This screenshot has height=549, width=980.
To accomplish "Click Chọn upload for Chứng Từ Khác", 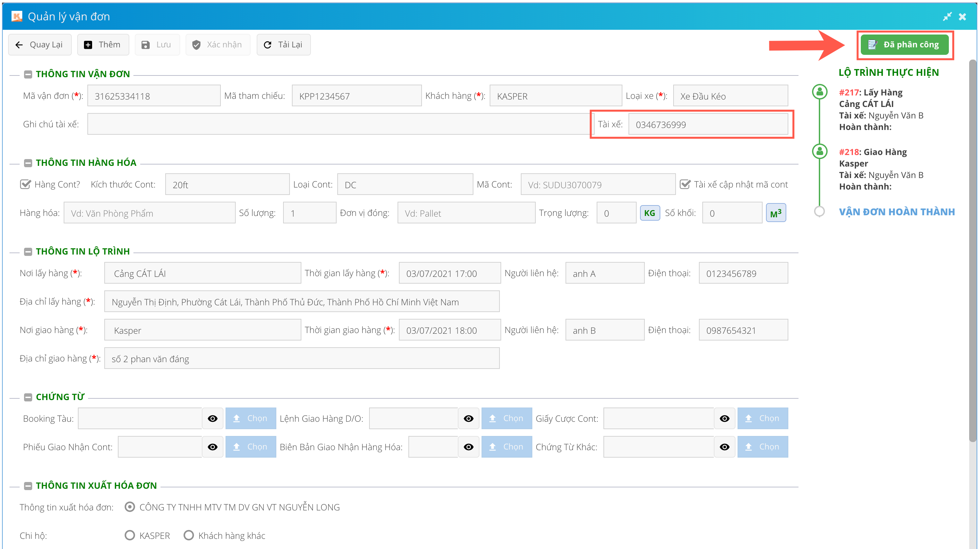I will [x=762, y=447].
